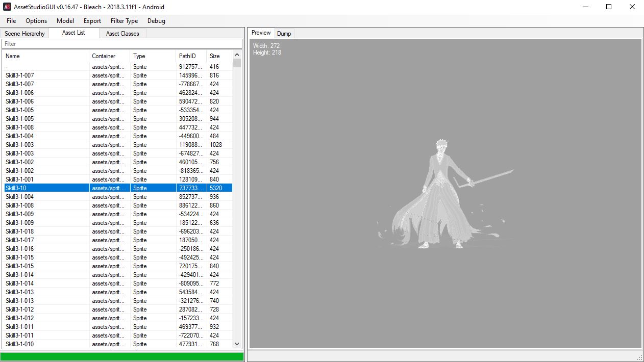
Task: Show the Preview tab
Action: click(x=261, y=33)
